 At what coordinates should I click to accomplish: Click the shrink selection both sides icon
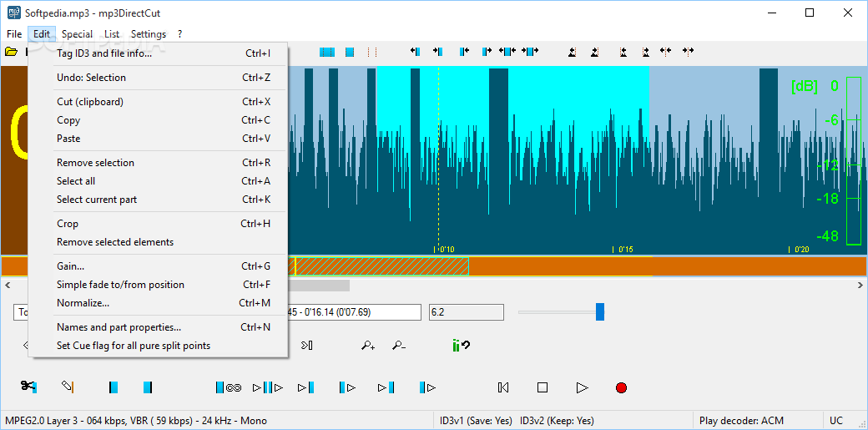[x=530, y=52]
